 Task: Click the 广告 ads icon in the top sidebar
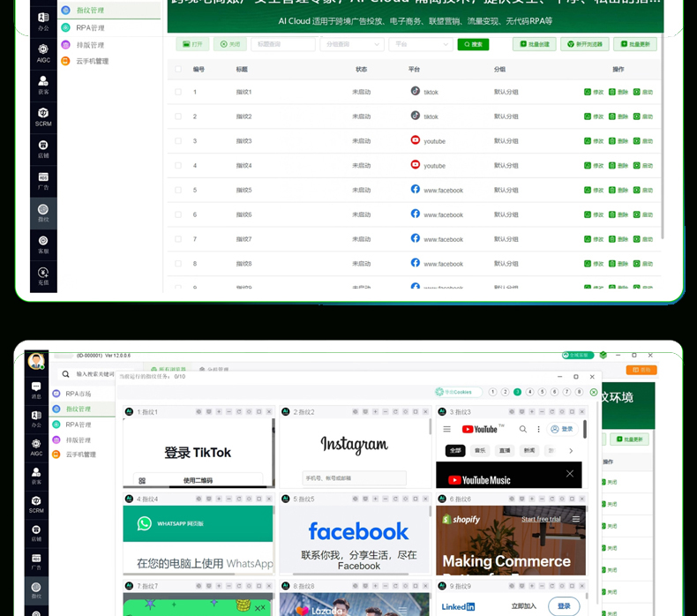tap(43, 180)
